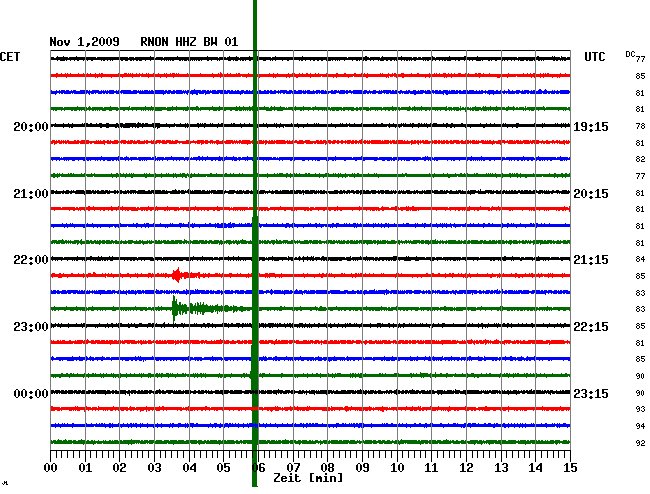
Task: Click minute label 08 on the Zeit axis
Action: coord(327,468)
